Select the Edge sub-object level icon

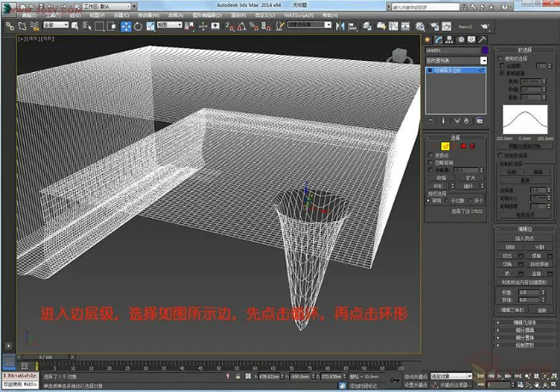pyautogui.click(x=447, y=146)
